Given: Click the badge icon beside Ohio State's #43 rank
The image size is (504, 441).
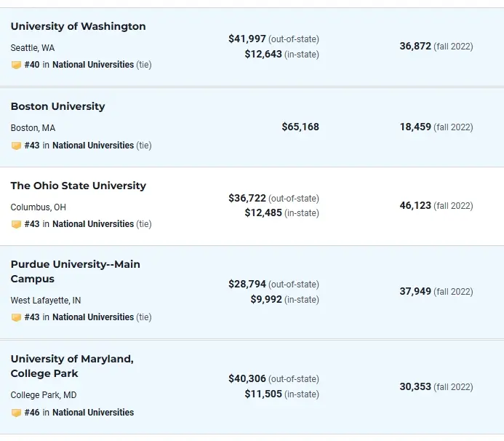Looking at the screenshot, I should [x=16, y=224].
